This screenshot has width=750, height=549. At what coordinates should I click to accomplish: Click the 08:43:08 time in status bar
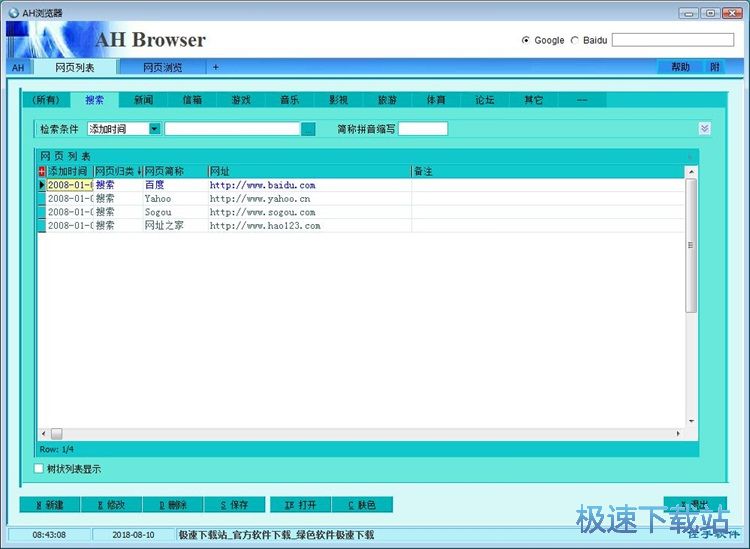49,535
